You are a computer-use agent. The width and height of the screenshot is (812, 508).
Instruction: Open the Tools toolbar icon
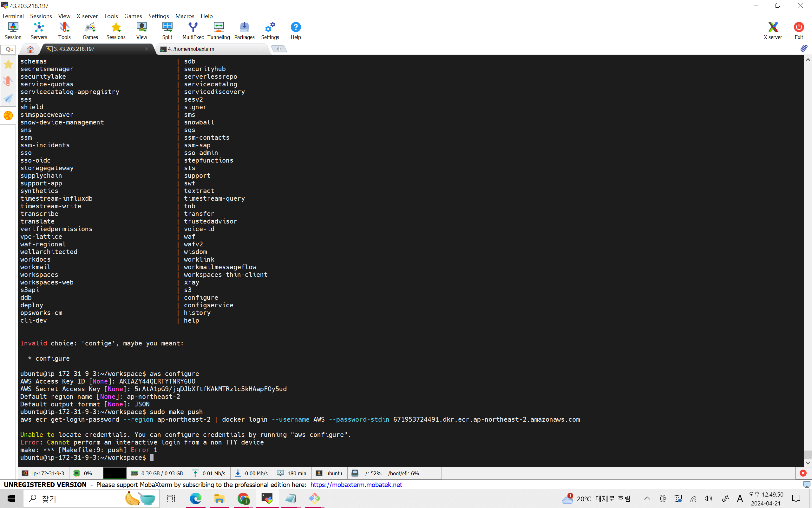tap(64, 30)
